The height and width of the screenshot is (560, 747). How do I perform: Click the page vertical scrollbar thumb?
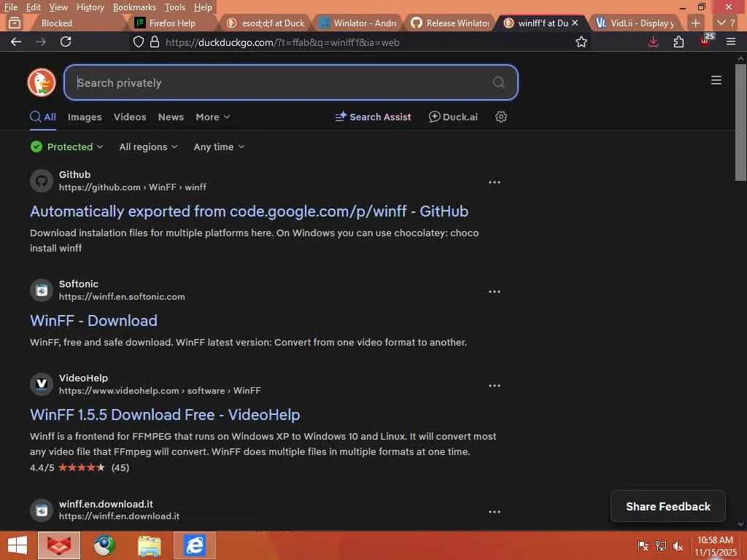click(740, 122)
